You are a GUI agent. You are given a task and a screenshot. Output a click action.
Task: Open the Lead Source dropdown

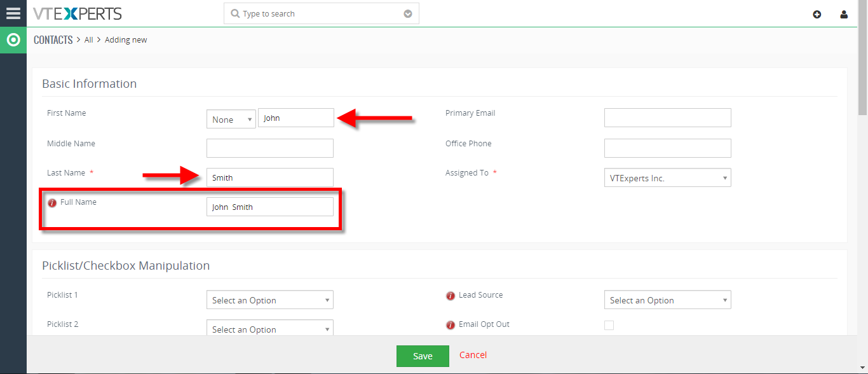tap(668, 300)
